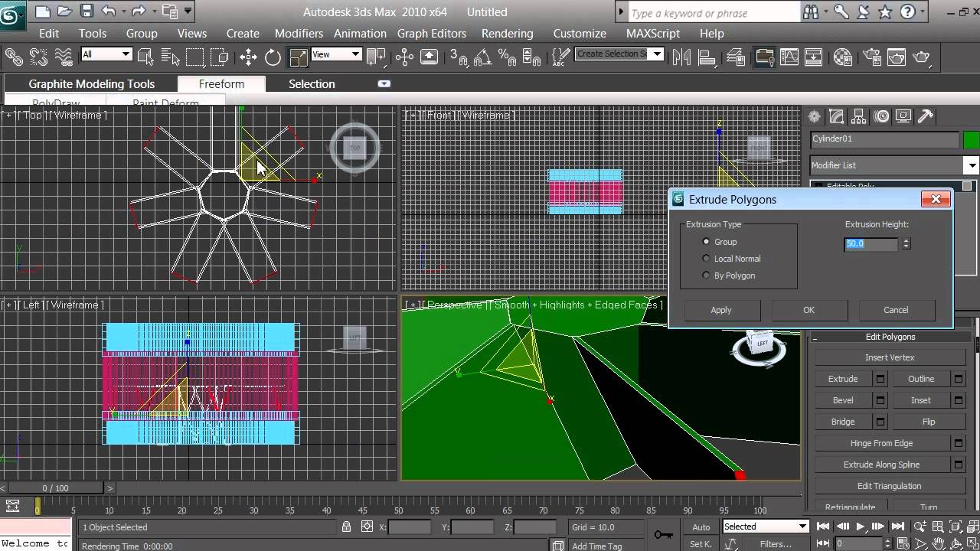
Task: Activate the Select and Rotate tool
Action: (x=273, y=57)
